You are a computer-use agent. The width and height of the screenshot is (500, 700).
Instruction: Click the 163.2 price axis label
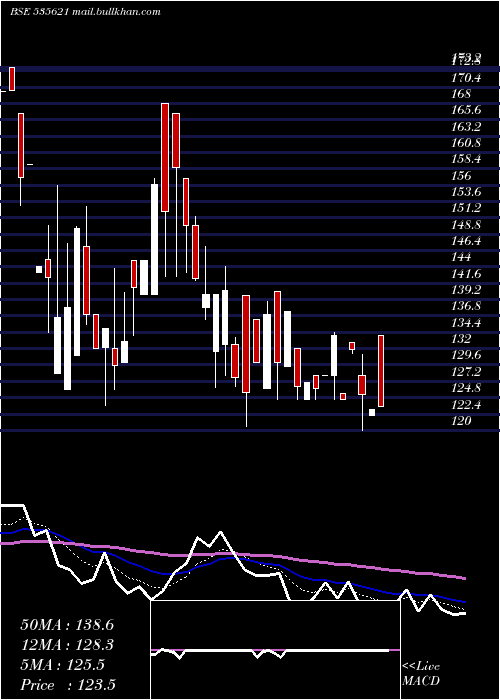click(466, 127)
